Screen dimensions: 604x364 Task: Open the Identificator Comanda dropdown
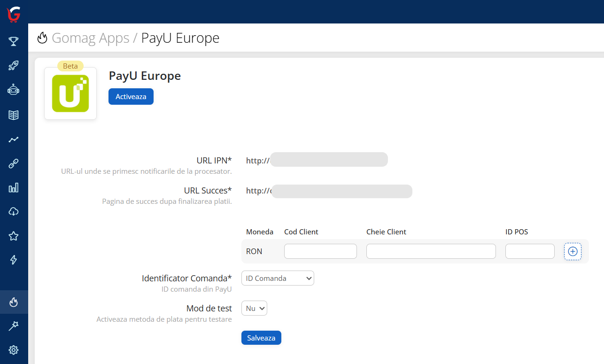coord(278,278)
